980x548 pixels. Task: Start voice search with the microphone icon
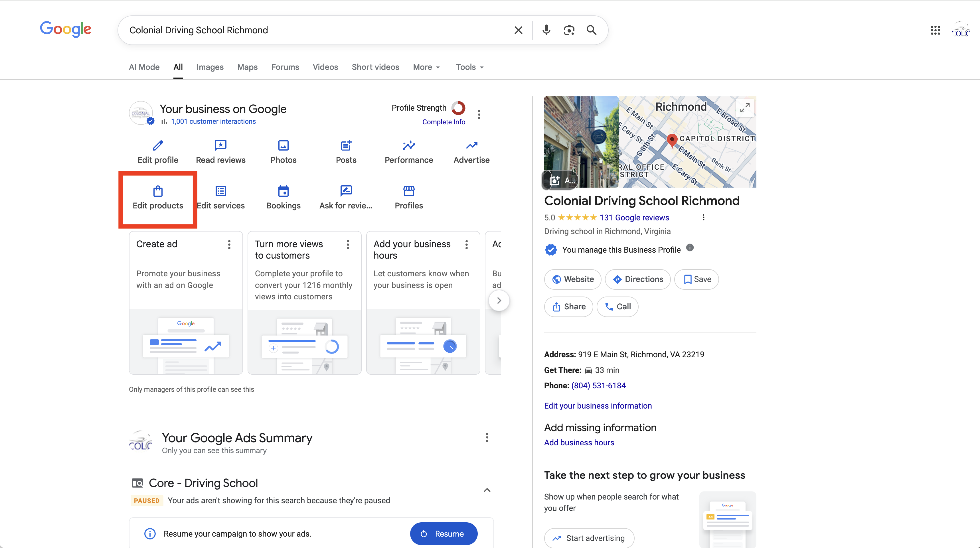click(546, 30)
